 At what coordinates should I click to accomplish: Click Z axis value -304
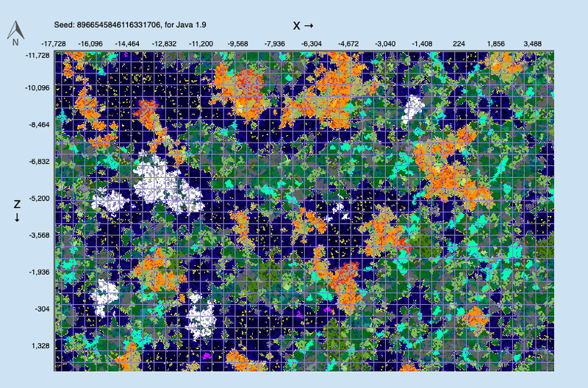pos(43,309)
